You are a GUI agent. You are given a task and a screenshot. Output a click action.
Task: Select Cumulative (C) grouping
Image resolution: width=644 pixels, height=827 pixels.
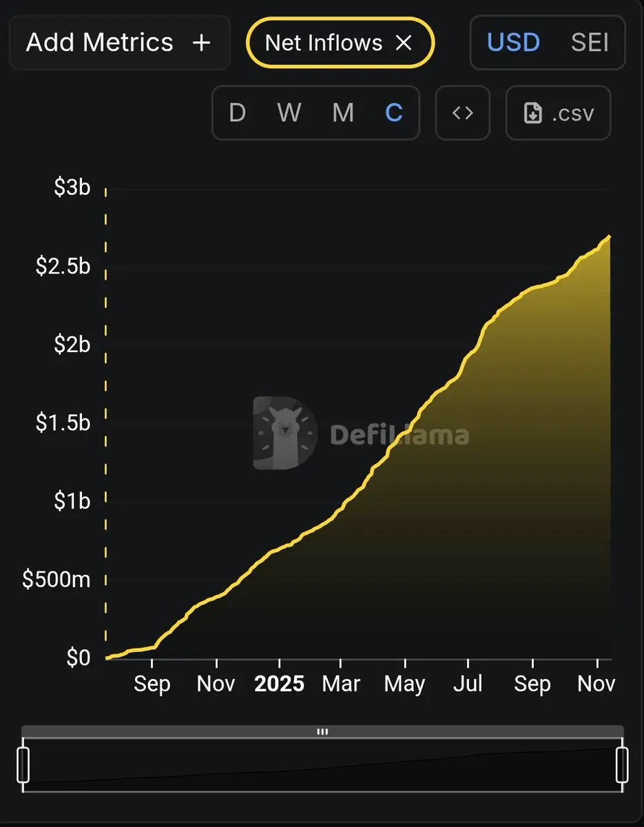point(394,112)
